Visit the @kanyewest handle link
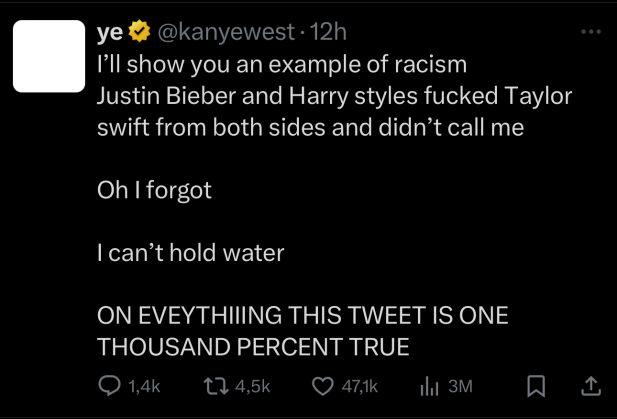 click(x=226, y=32)
